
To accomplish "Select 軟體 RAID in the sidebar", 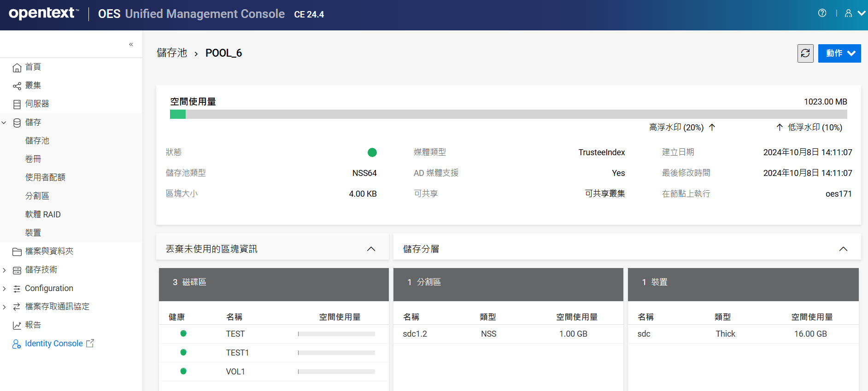I will [43, 214].
